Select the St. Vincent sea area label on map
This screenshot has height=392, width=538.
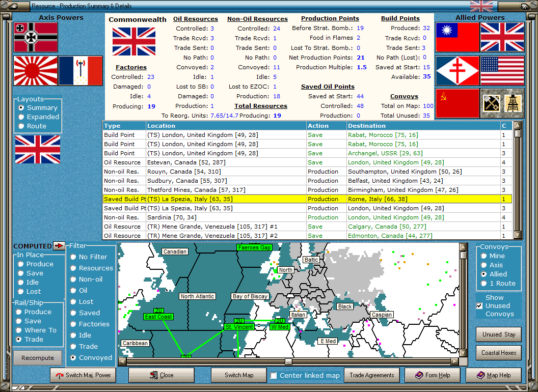point(239,327)
